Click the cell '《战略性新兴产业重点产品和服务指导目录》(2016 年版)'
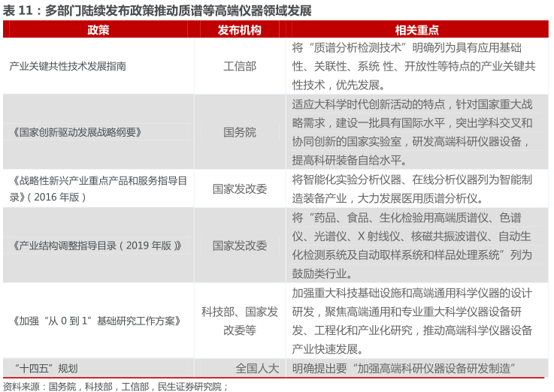Image resolution: width=554 pixels, height=392 pixels. pyautogui.click(x=98, y=188)
